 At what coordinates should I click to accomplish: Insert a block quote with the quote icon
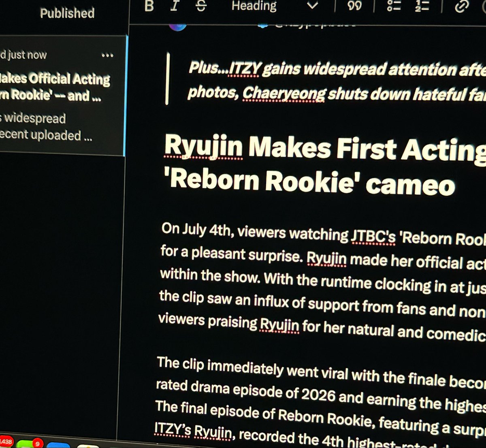click(x=355, y=6)
